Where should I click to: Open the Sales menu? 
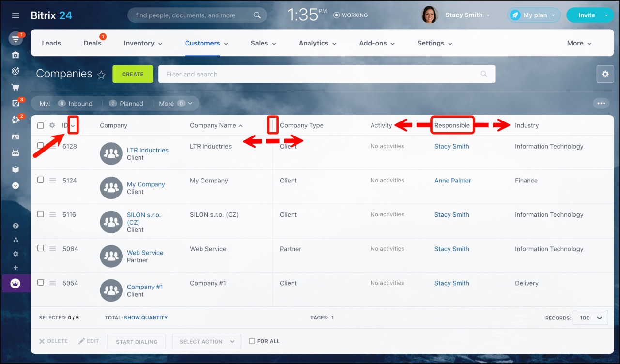point(263,43)
